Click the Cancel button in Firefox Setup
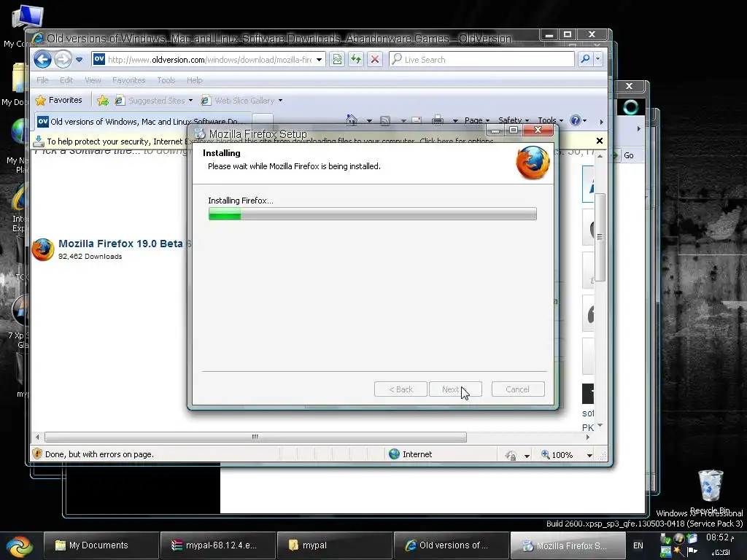This screenshot has height=560, width=747. [x=518, y=389]
